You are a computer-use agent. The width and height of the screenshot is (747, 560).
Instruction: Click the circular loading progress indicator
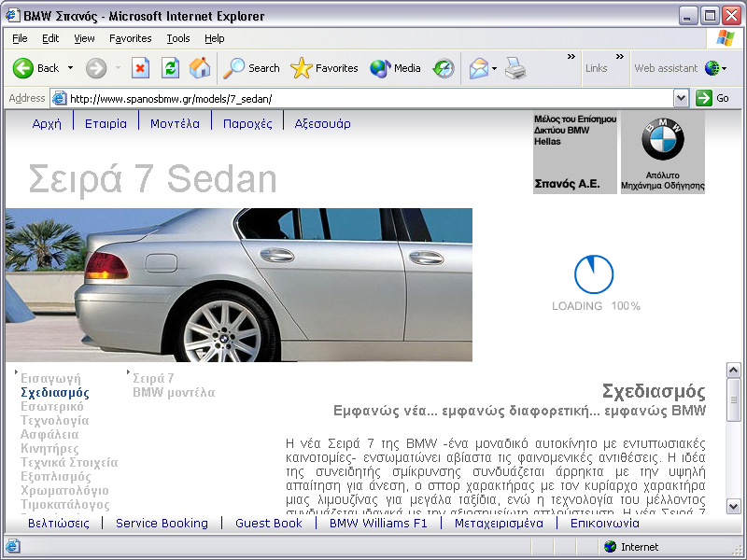tap(594, 274)
